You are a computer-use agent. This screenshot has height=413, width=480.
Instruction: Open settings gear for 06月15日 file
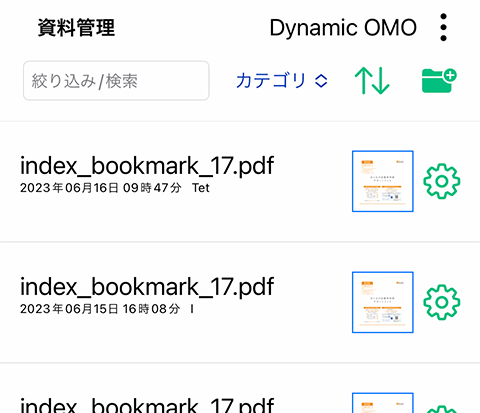coord(442,302)
